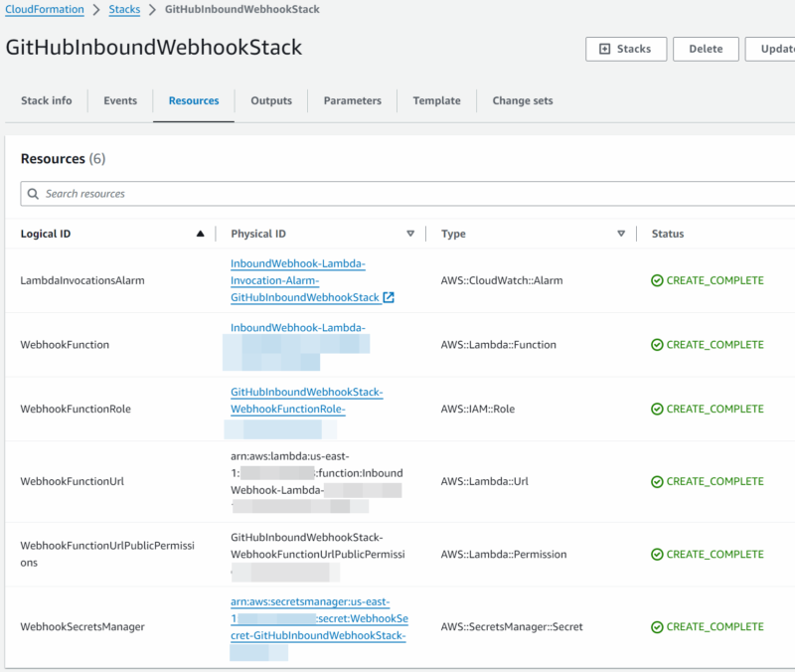Open the WebhookFunction InboundWebhook-Lambda link

coord(297,328)
